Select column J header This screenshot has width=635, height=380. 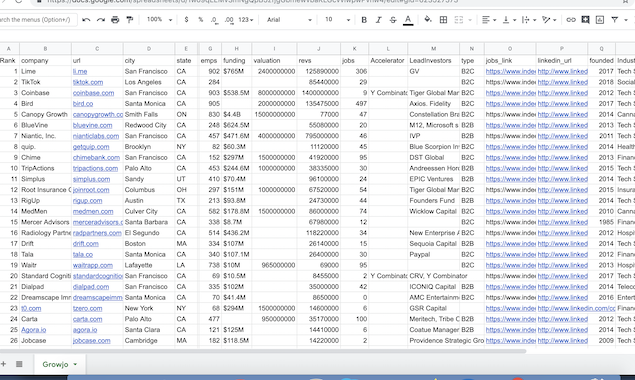click(318, 49)
